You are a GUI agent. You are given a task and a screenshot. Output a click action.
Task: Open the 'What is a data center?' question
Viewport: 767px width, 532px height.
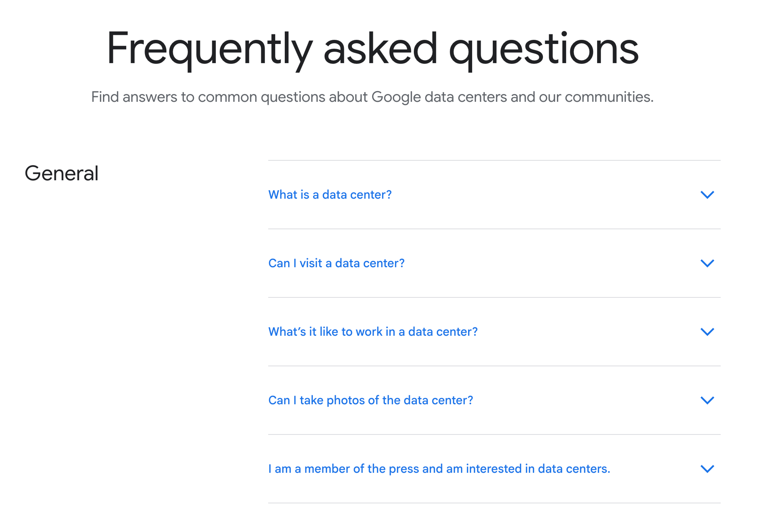click(330, 195)
